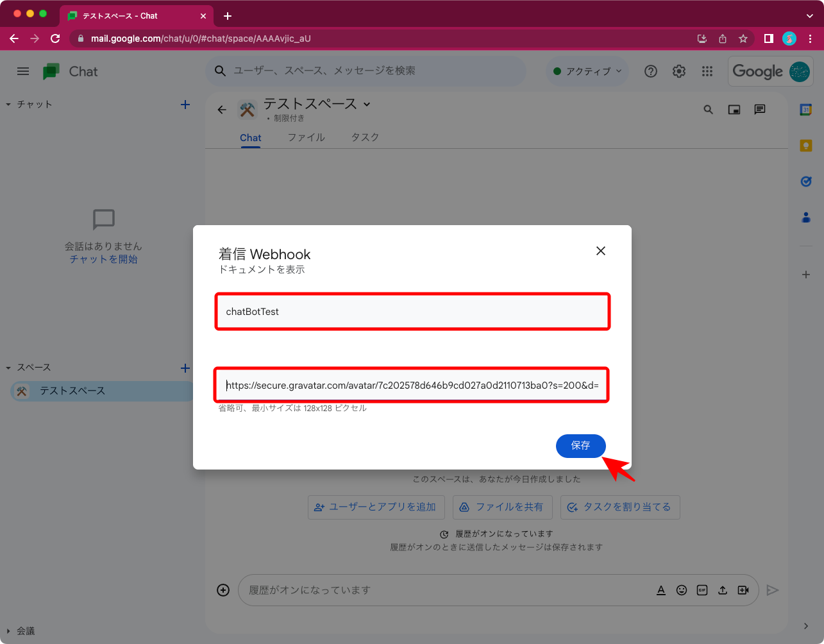Insert a GIF from the compose toolbar
Viewport: 824px width, 644px height.
point(702,589)
